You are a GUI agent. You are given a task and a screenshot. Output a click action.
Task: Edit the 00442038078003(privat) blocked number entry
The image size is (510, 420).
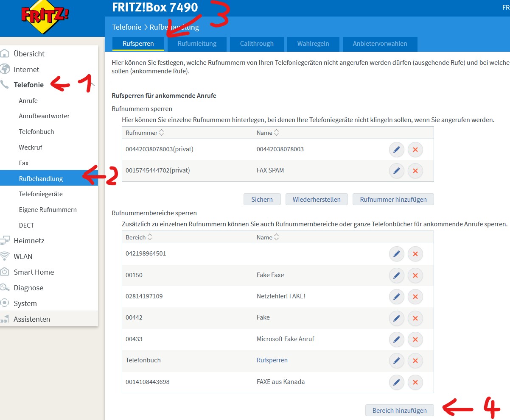[x=396, y=150]
